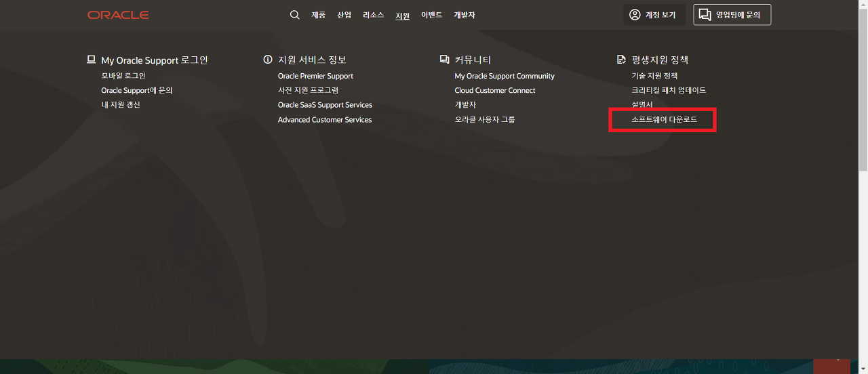
Task: Open the Oracle SaaS Support Services link
Action: click(x=325, y=105)
